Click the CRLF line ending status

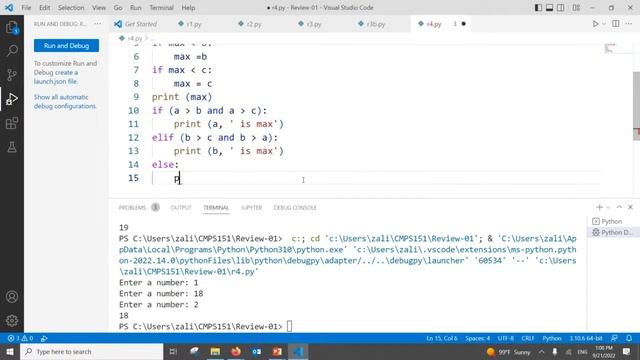tap(528, 338)
